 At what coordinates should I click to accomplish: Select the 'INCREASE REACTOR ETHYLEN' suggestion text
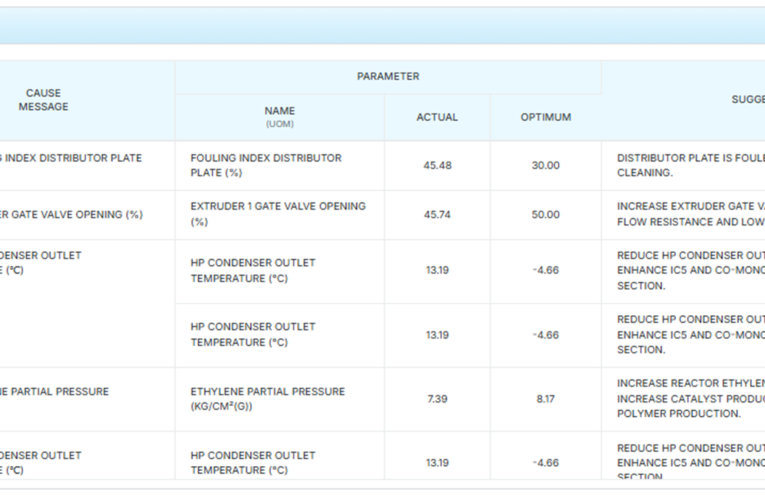[691, 398]
